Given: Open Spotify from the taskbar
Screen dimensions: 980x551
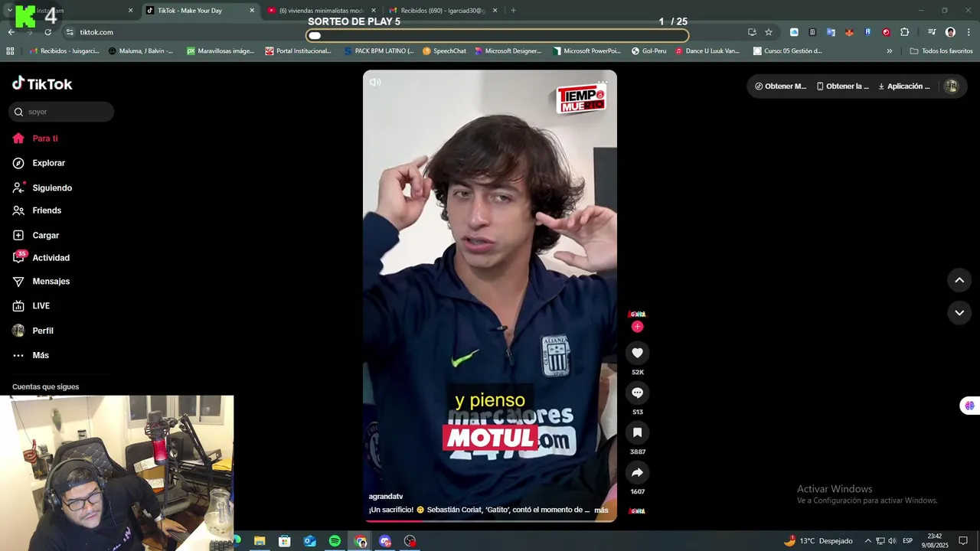Looking at the screenshot, I should click(x=335, y=541).
